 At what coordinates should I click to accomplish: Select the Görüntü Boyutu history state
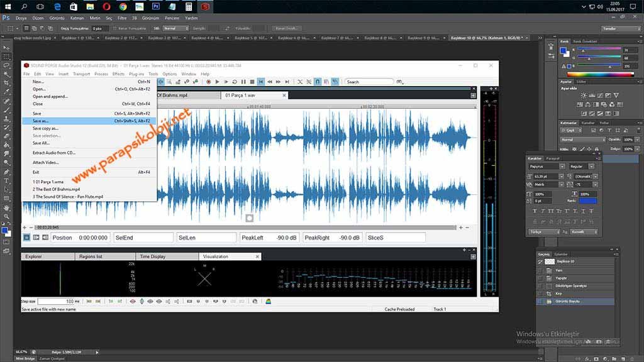coord(576,301)
